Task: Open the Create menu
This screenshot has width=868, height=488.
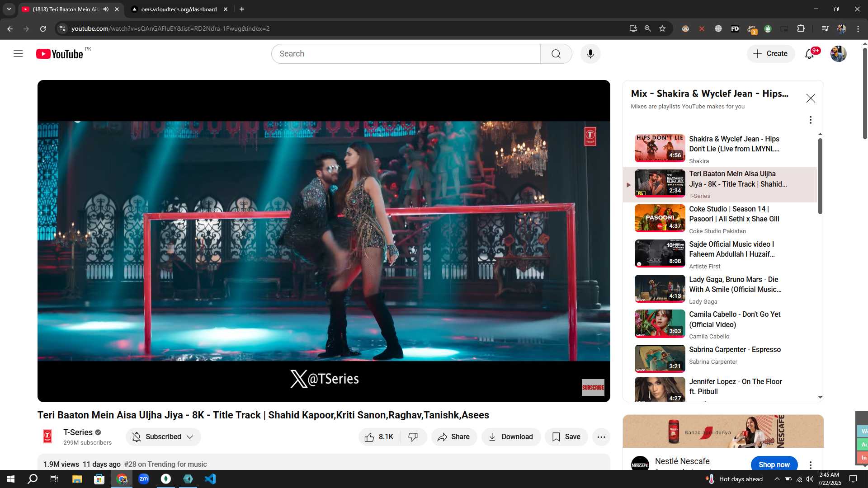Action: (770, 54)
